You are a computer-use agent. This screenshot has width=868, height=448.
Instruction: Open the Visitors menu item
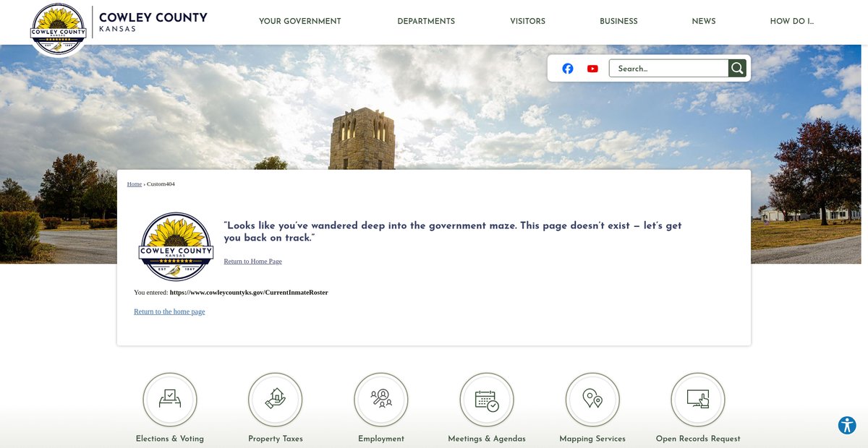click(527, 22)
